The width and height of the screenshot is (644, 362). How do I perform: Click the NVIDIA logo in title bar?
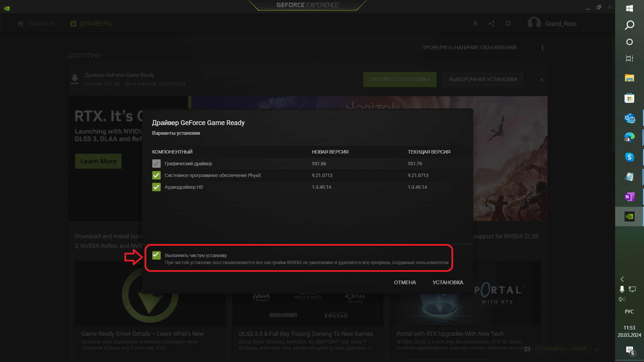(x=7, y=8)
